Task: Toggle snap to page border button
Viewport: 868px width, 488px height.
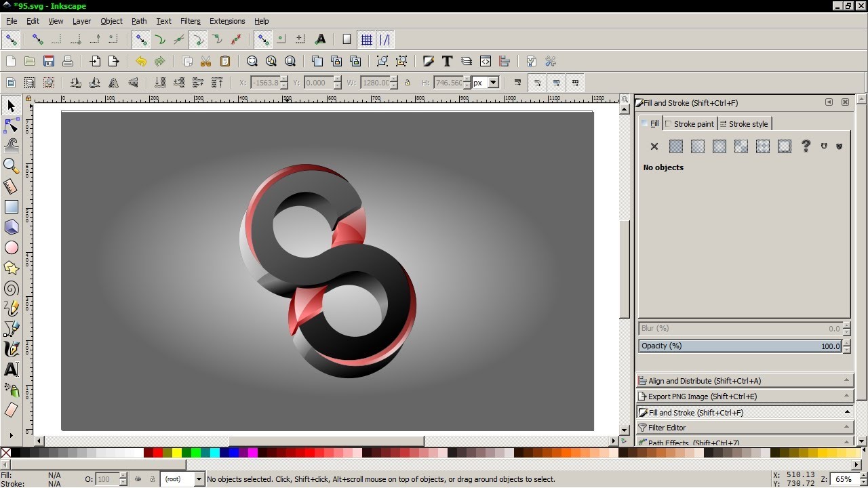Action: [x=347, y=39]
